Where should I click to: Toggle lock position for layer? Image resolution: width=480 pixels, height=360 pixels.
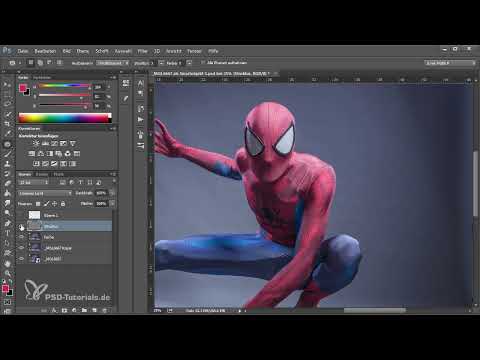pos(54,203)
